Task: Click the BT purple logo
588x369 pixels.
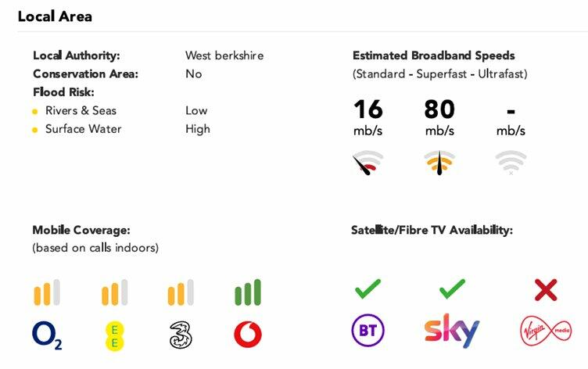Action: 367,331
